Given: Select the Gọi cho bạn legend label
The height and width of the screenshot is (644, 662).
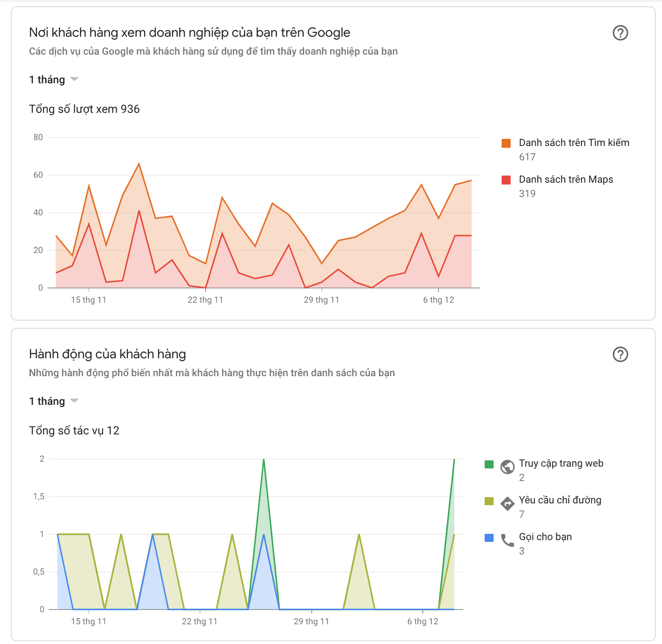Looking at the screenshot, I should coord(545,537).
